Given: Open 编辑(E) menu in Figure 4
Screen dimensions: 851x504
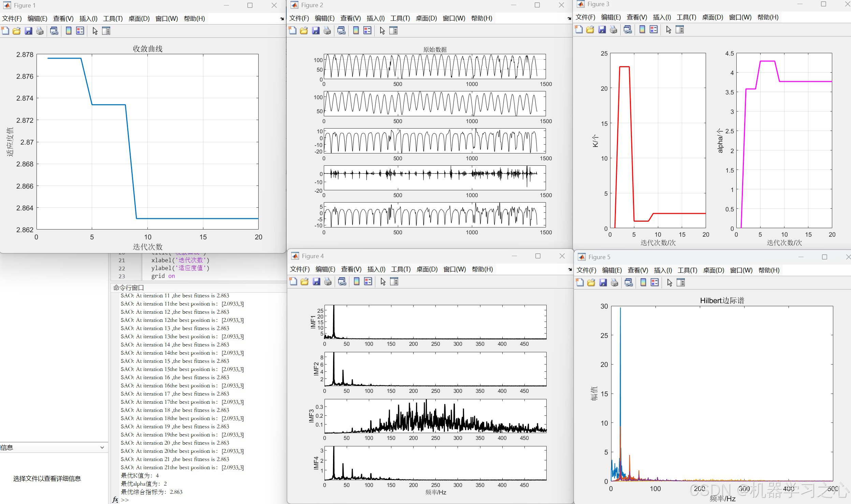Looking at the screenshot, I should coord(326,269).
